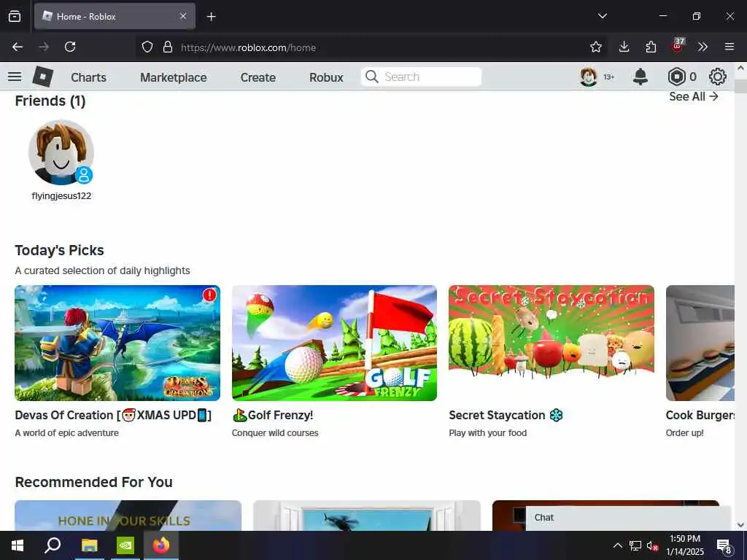Viewport: 747px width, 560px height.
Task: Click the Golf Frenzy! title
Action: click(x=273, y=415)
